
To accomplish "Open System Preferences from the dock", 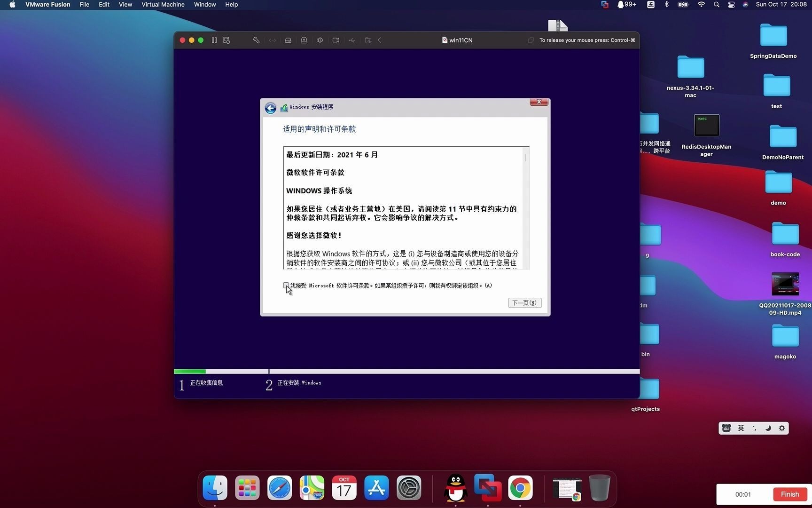I will pos(409,488).
